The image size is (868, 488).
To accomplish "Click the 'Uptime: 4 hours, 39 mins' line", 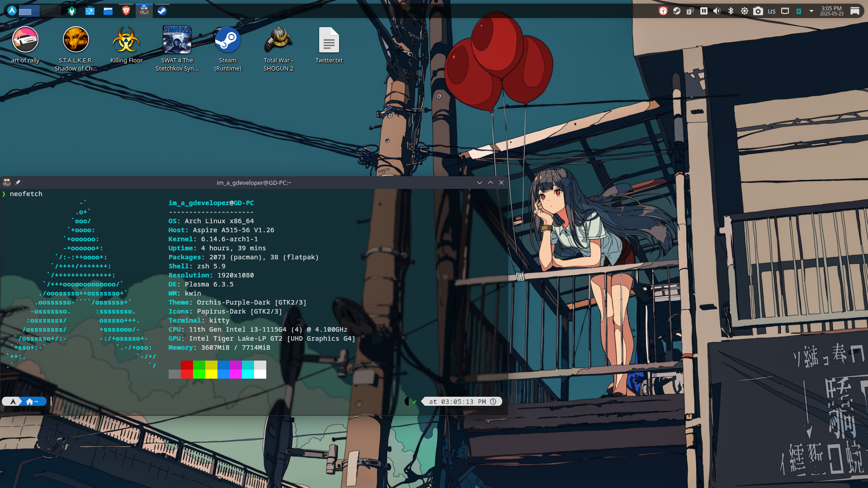I will pyautogui.click(x=217, y=248).
